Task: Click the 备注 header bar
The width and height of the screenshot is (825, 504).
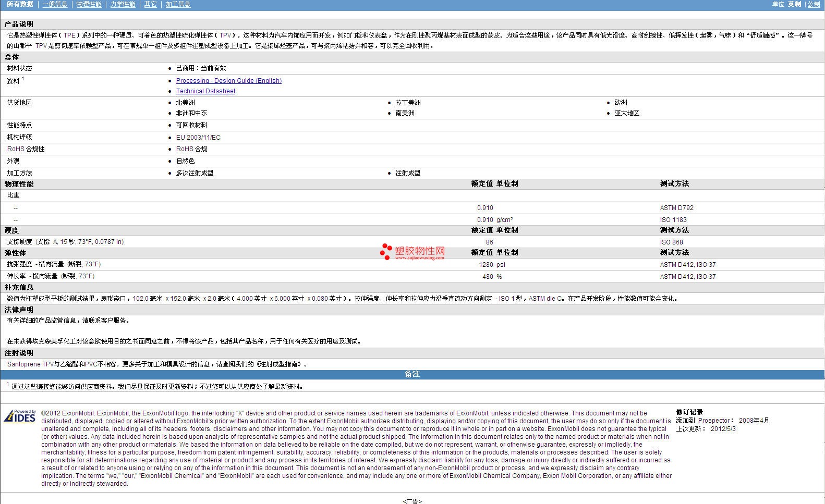Action: [x=412, y=374]
